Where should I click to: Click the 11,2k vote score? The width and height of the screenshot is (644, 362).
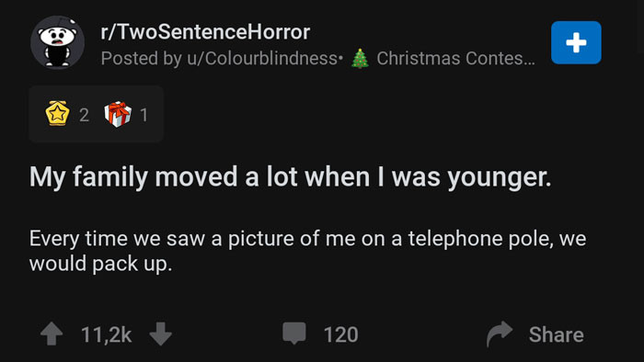click(x=107, y=334)
